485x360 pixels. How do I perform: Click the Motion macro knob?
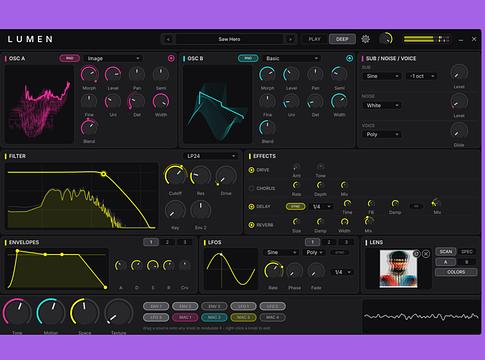click(x=51, y=313)
